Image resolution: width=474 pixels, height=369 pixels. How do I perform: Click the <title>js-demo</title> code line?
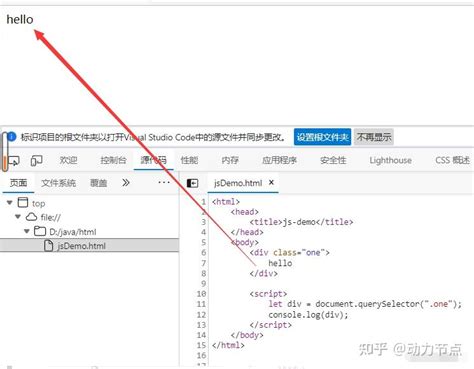point(301,222)
